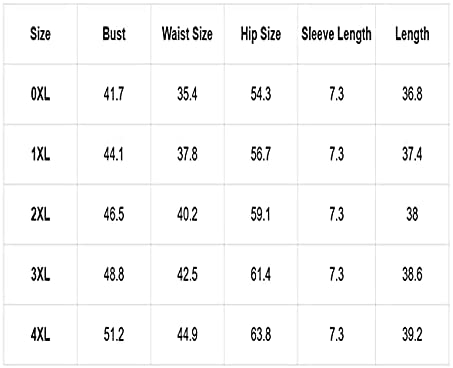Select the Bust column header
This screenshot has height=368, width=453.
tap(114, 34)
